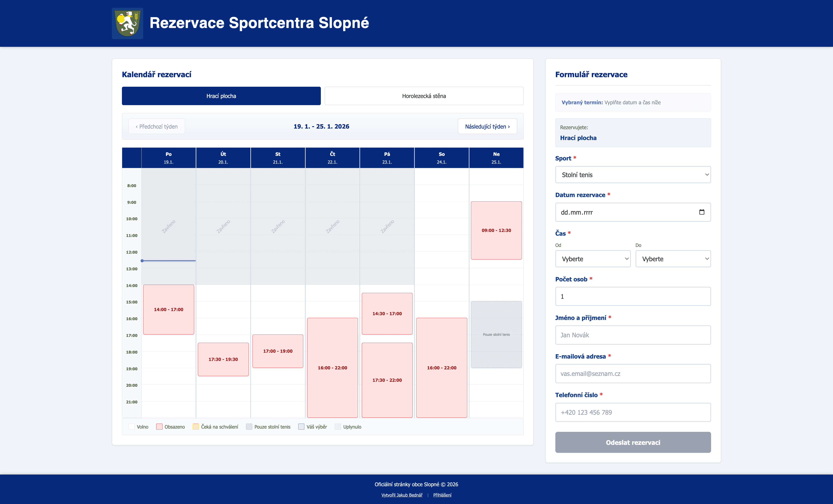Click the Slopné coat of arms logo
Viewport: 833px width, 504px height.
[128, 23]
